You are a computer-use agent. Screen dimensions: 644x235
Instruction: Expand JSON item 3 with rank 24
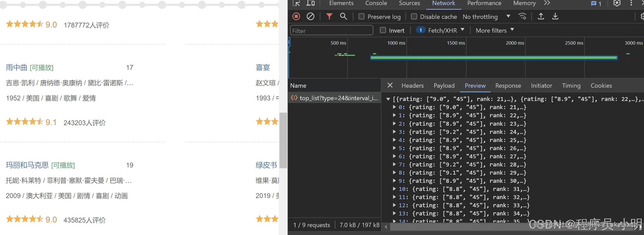click(394, 132)
